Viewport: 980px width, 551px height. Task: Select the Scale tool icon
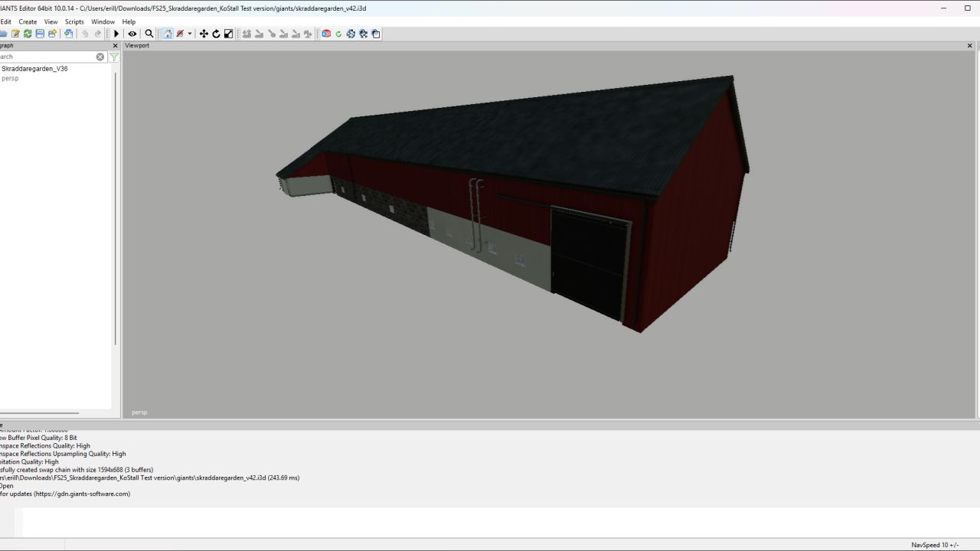click(x=228, y=34)
